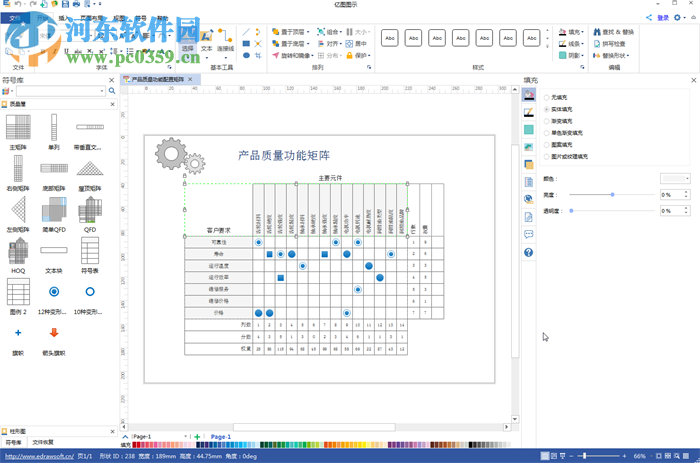Image resolution: width=700 pixels, height=463 pixels.
Task: Apply the first Abc style preset
Action: click(390, 38)
